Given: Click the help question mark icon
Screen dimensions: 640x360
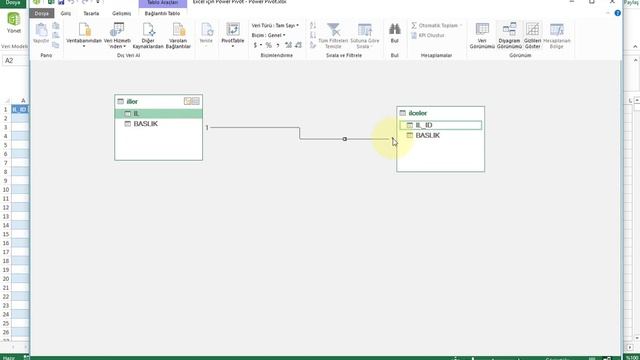Looking at the screenshot, I should point(618,13).
